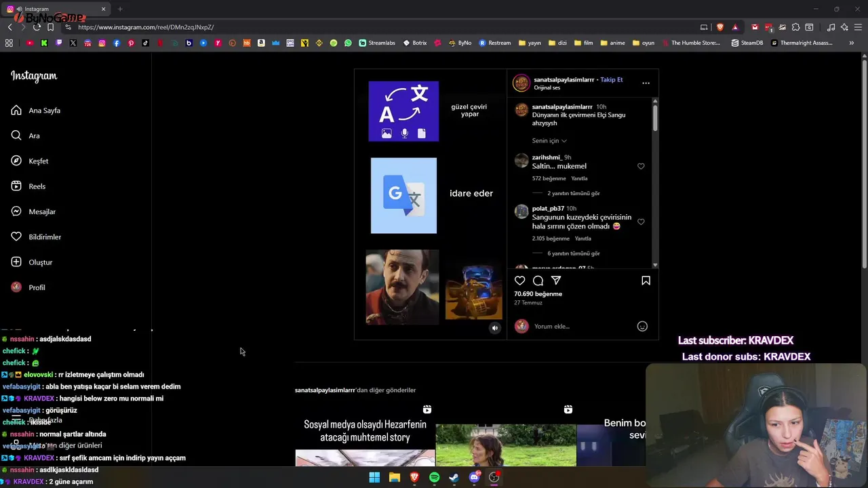
Task: Open the film bookmarks folder
Action: point(583,43)
